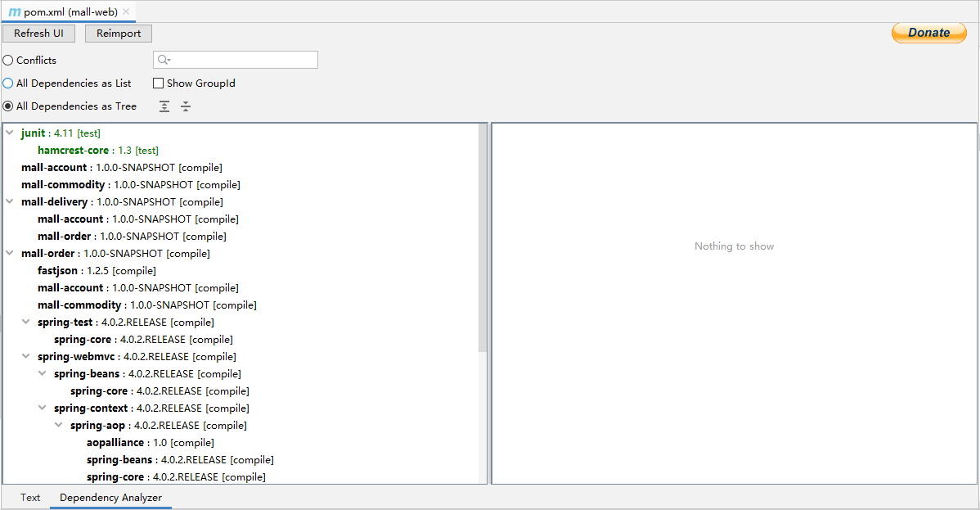Focus the dependency search input field
This screenshot has width=980, height=510.
236,60
